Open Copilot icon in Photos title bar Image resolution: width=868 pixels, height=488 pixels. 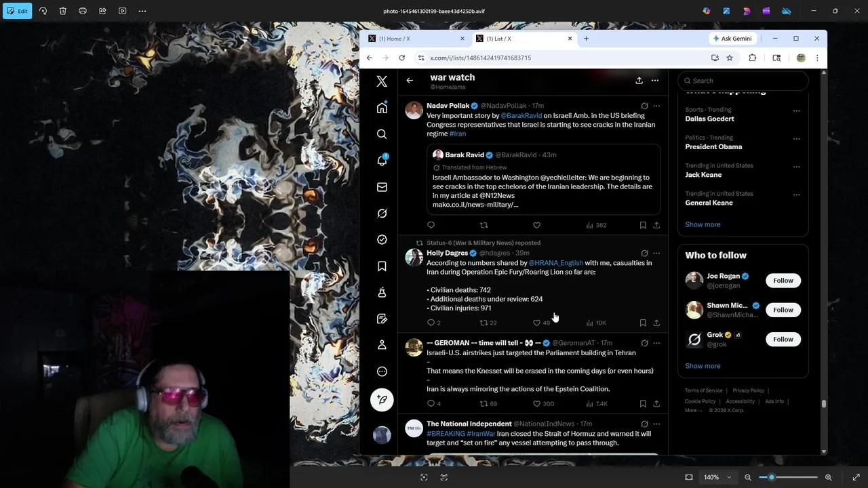(x=707, y=11)
